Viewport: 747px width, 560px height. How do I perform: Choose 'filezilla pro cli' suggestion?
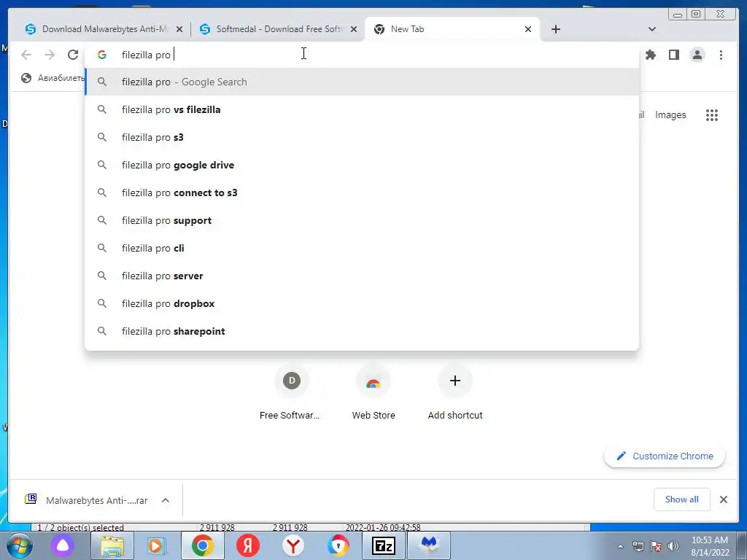point(362,248)
